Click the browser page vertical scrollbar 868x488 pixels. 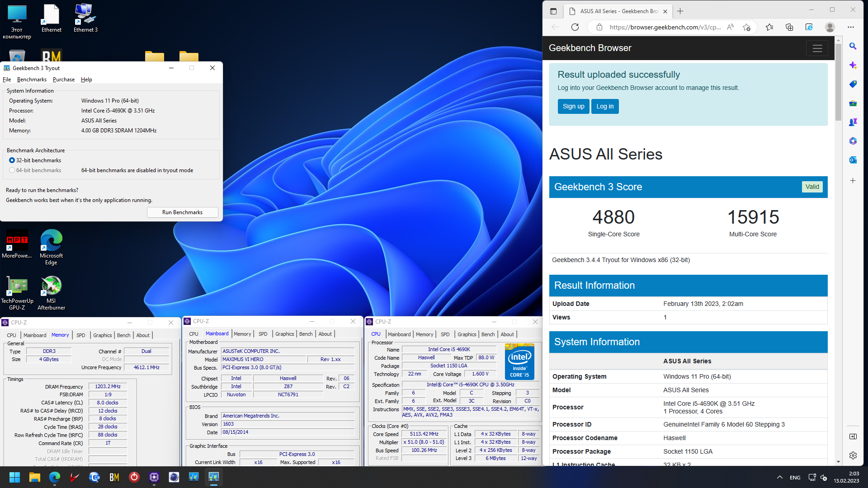839,81
